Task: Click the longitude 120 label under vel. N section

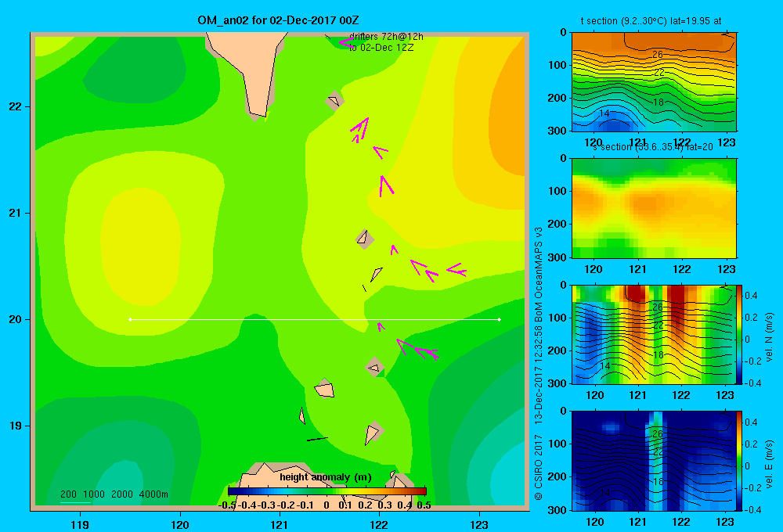Action: click(x=594, y=396)
